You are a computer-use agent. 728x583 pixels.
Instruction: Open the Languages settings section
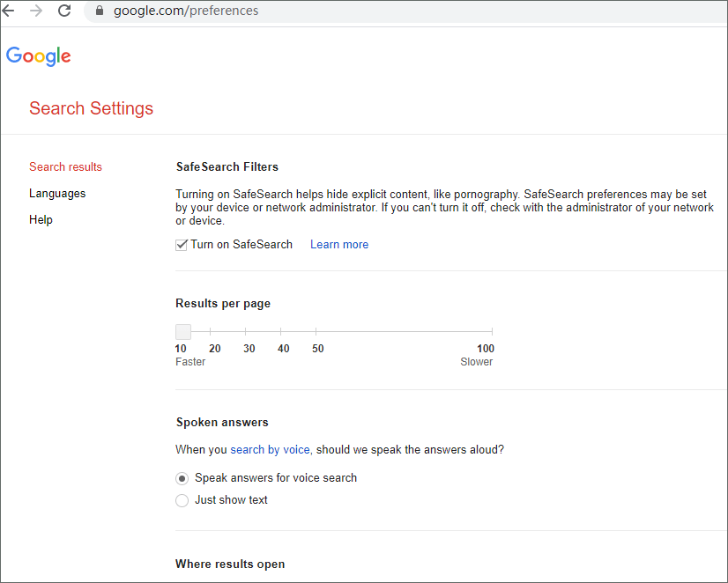tap(57, 194)
